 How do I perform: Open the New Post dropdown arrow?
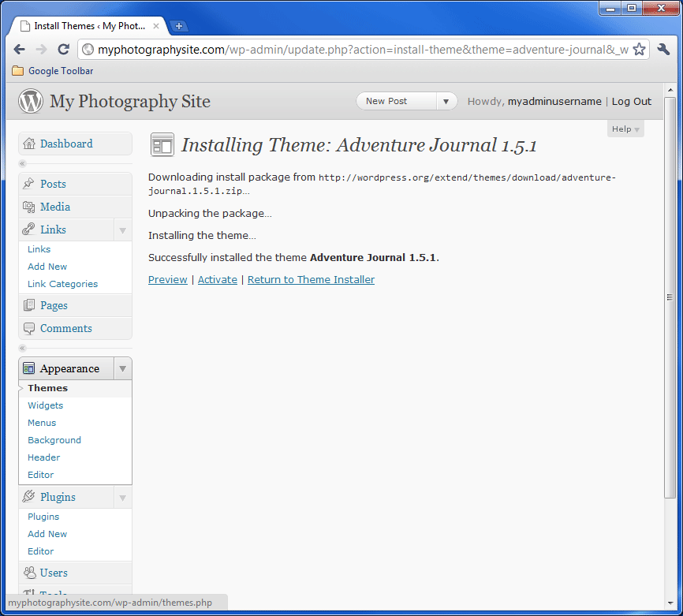click(446, 101)
